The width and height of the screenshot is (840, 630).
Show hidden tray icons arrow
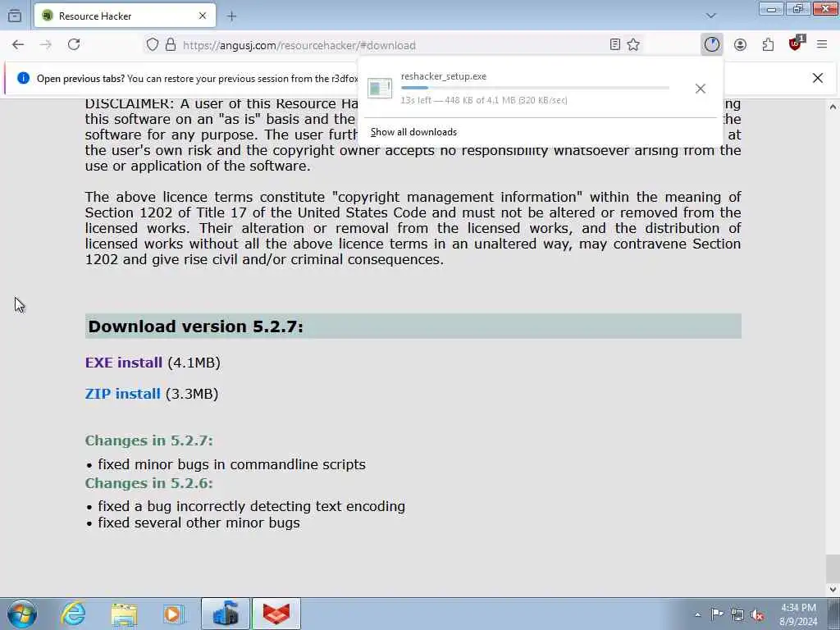click(x=697, y=614)
